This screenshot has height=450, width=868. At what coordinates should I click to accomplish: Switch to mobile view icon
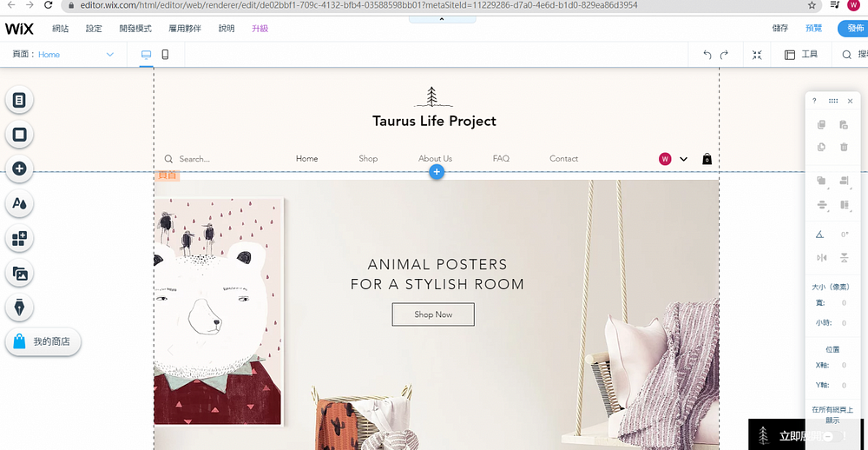coord(165,55)
